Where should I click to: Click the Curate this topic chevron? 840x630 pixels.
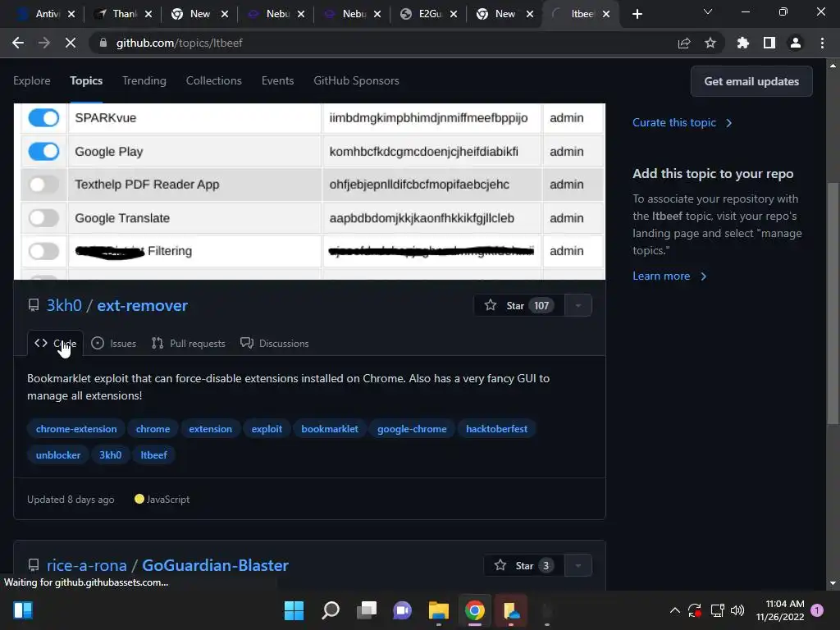(x=728, y=123)
